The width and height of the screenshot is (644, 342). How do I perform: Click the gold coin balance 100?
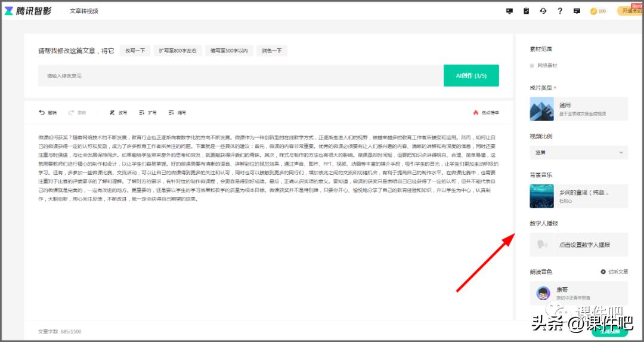point(598,11)
